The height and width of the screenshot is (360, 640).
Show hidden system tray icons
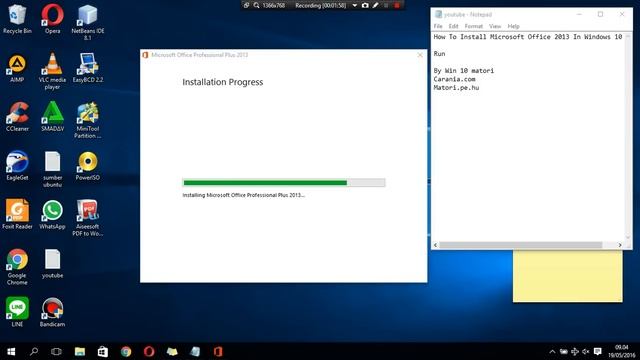(552, 351)
